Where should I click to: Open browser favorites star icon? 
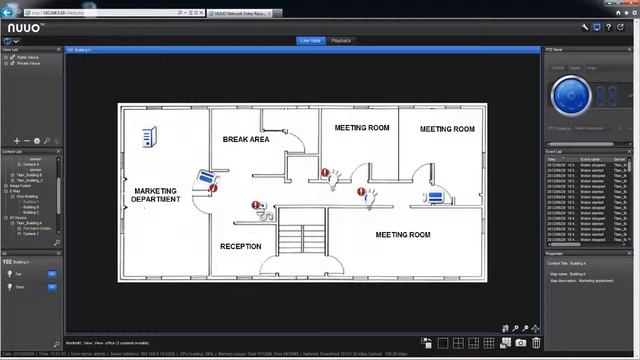627,13
